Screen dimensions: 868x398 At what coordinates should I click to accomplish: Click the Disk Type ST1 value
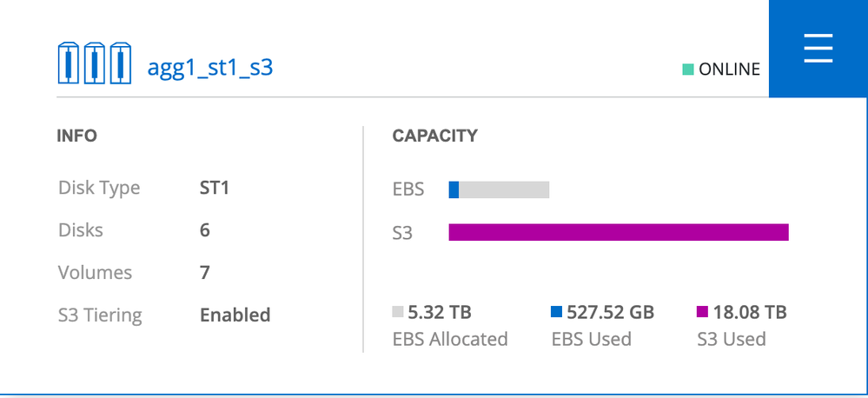(x=215, y=188)
